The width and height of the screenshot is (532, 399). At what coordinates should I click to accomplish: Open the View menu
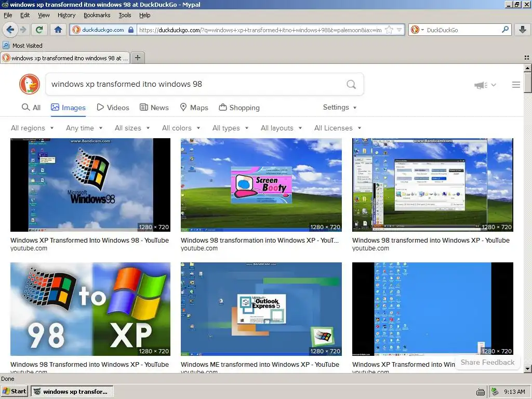coord(44,15)
